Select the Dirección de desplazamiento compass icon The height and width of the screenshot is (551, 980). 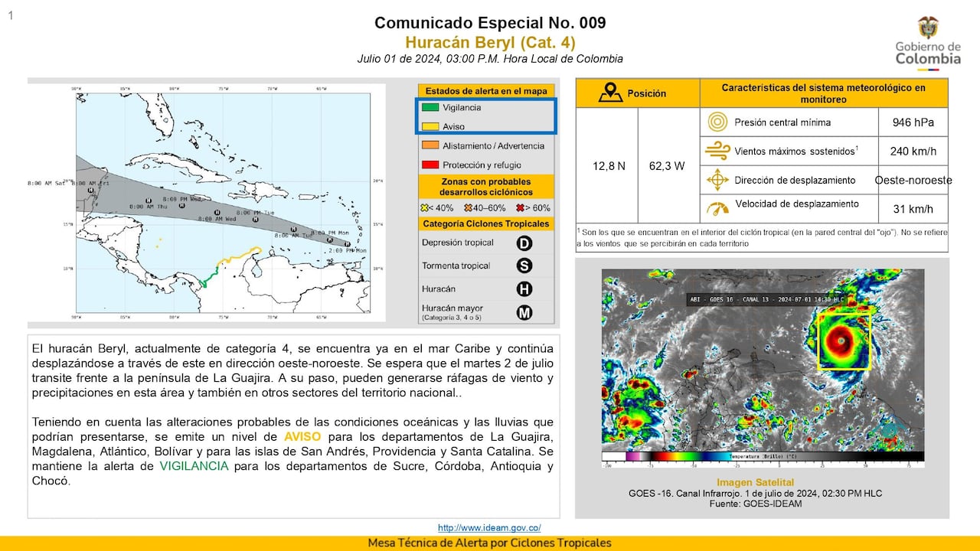(x=717, y=180)
